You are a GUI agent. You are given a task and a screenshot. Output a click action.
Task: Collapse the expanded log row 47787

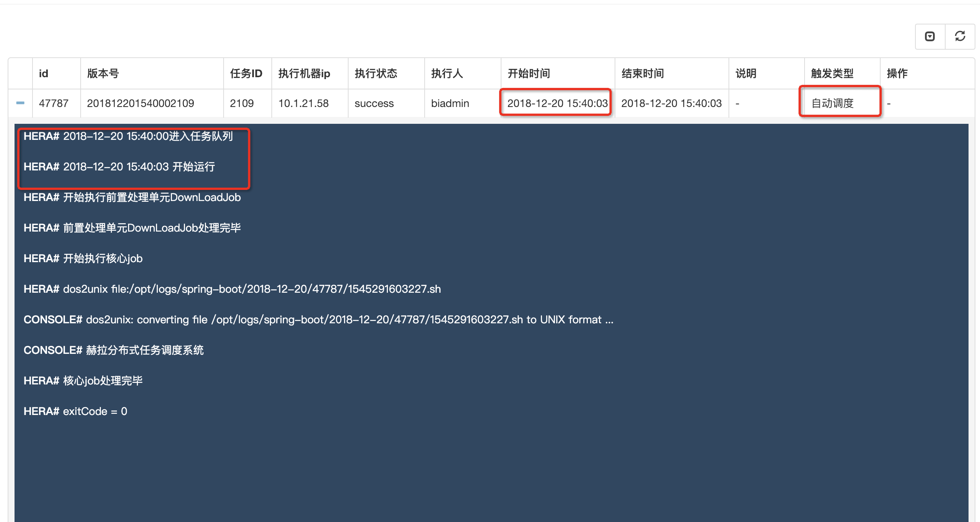click(x=20, y=103)
